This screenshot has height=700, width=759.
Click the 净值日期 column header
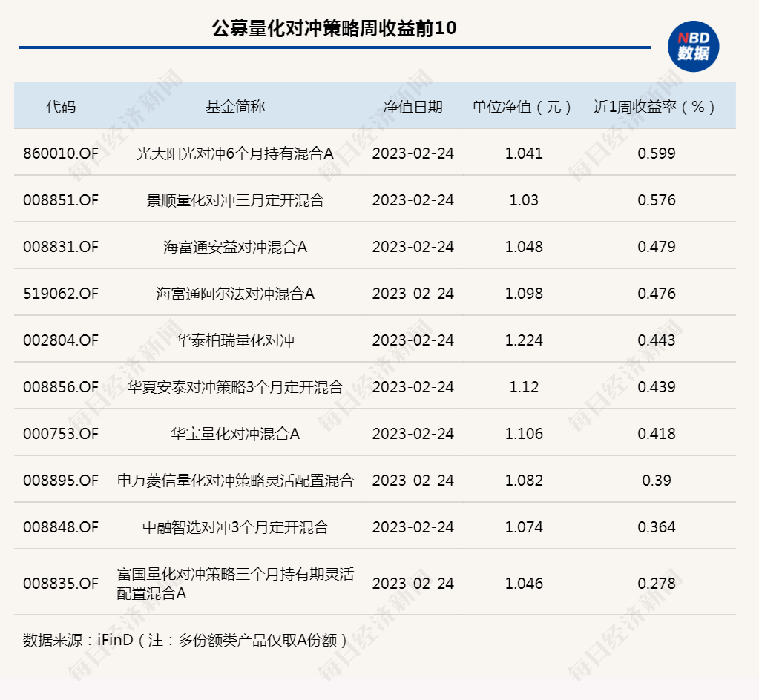coord(413,107)
